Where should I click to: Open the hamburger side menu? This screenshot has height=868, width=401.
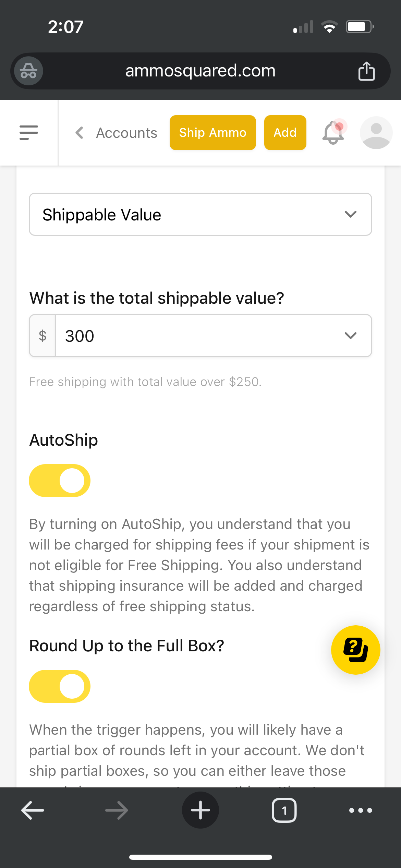point(29,133)
